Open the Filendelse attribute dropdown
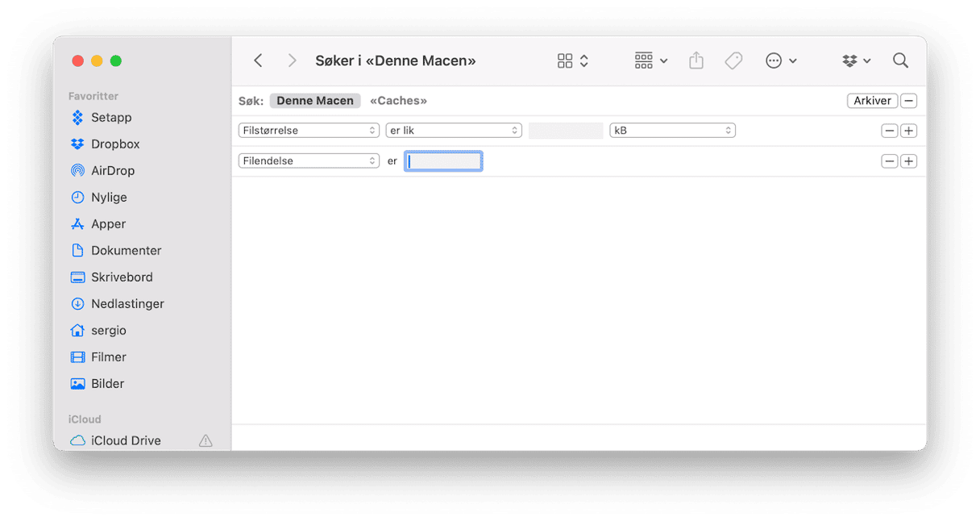 pyautogui.click(x=309, y=161)
